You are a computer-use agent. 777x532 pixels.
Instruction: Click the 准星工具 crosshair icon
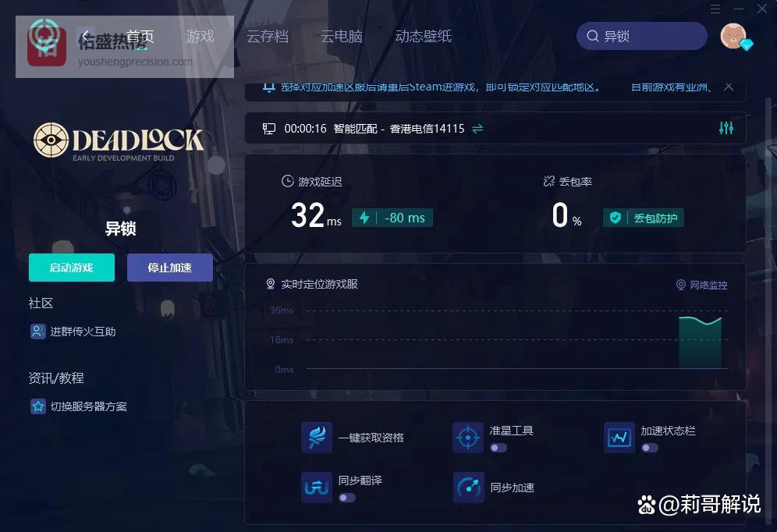pyautogui.click(x=468, y=438)
